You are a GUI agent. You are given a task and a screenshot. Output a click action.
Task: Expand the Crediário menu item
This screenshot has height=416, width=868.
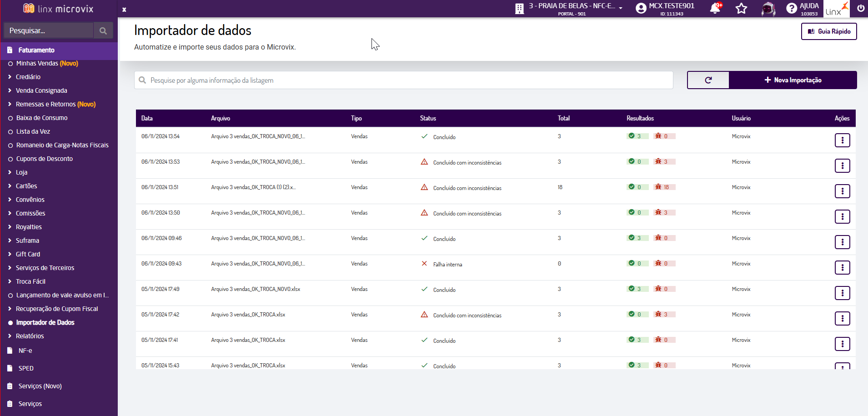tap(28, 77)
